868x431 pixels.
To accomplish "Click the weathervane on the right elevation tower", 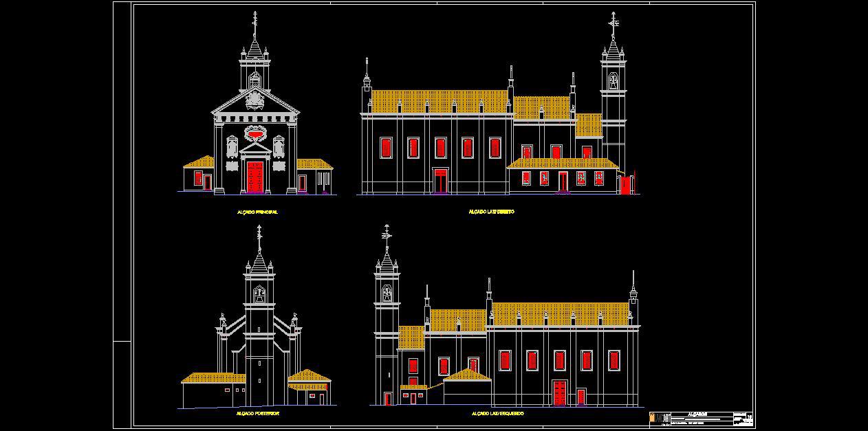I will pyautogui.click(x=613, y=23).
